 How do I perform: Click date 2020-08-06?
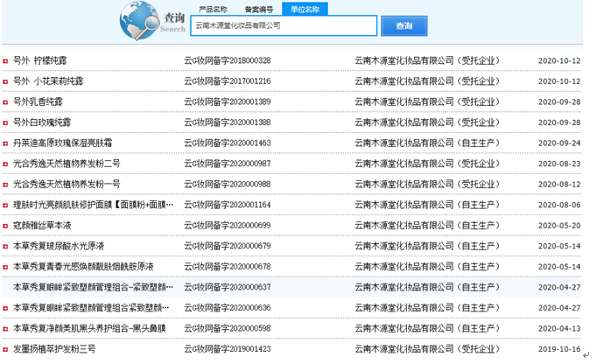559,205
